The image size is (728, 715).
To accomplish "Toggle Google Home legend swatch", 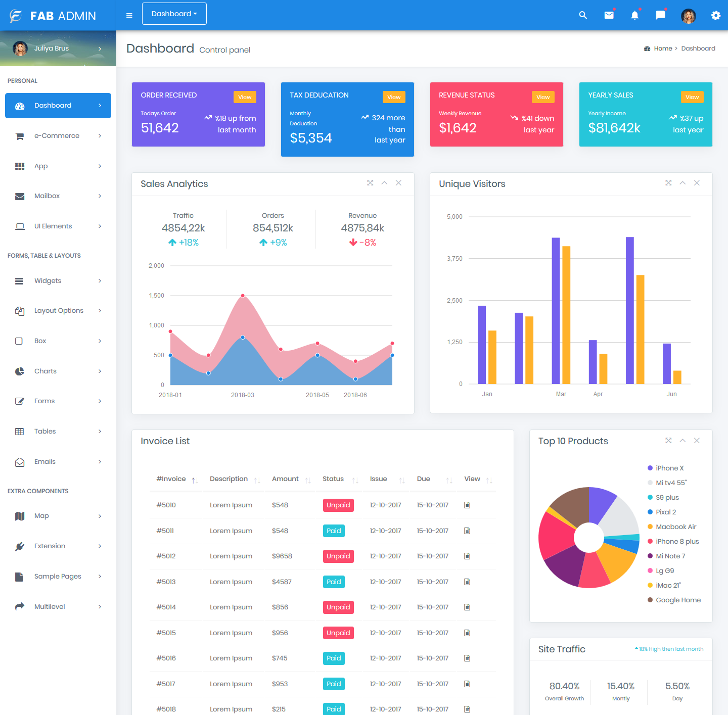I will coord(650,600).
